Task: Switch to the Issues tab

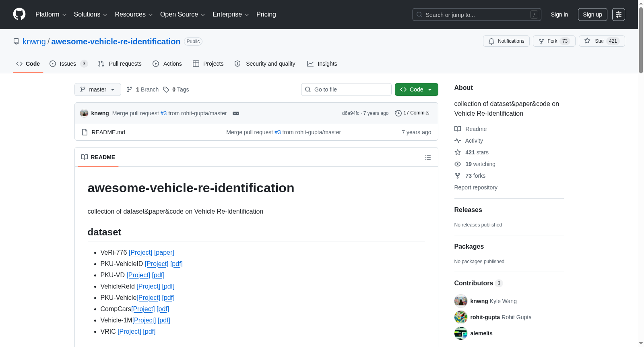Action: coord(68,64)
